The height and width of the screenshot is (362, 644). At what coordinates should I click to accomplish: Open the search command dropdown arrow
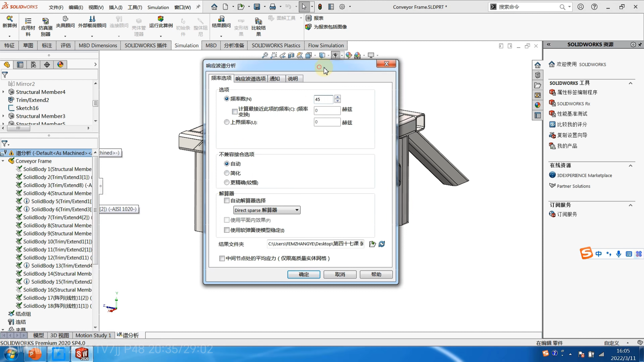[x=569, y=7]
